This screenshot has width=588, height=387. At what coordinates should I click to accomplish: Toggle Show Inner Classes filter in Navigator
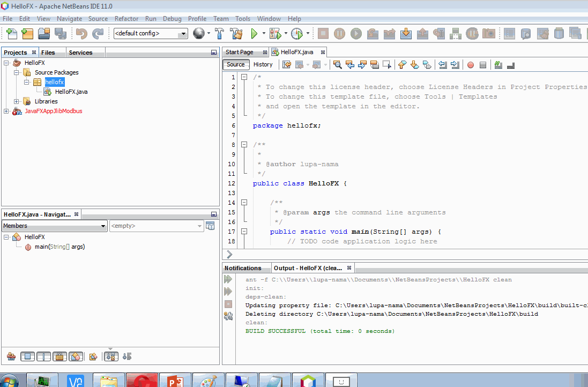[x=76, y=356]
